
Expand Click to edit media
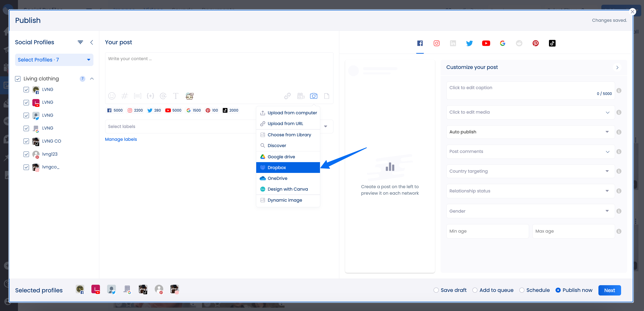click(x=530, y=112)
